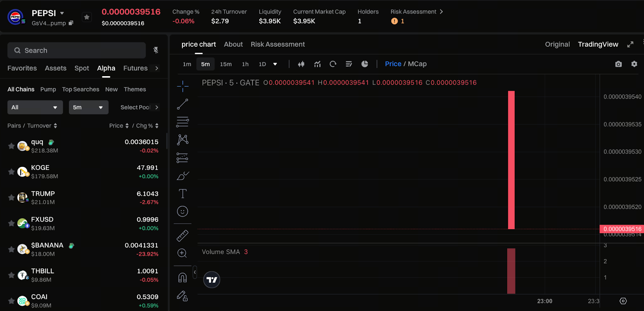This screenshot has width=644, height=311.
Task: Switch chart view to MCap
Action: coord(417,64)
